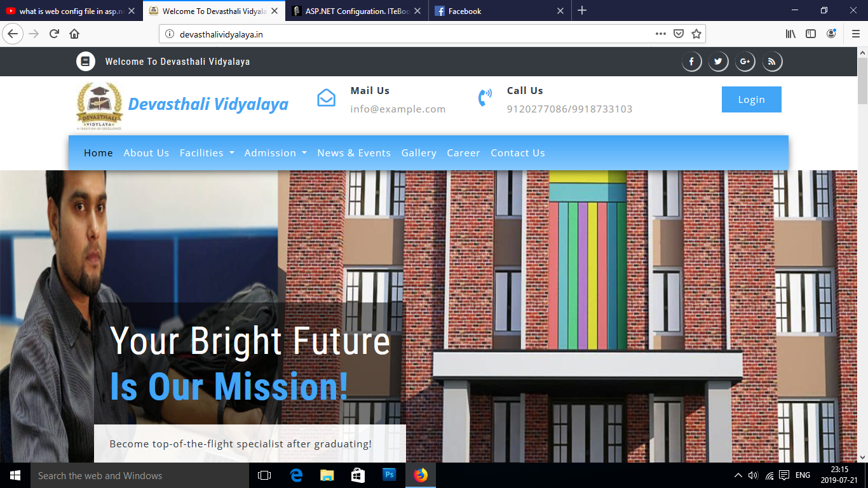Open the school's Facebook social icon
868x488 pixels.
pyautogui.click(x=691, y=62)
